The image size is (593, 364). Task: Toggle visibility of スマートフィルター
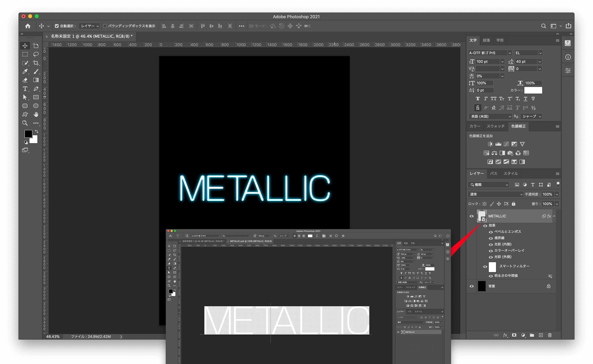485,267
